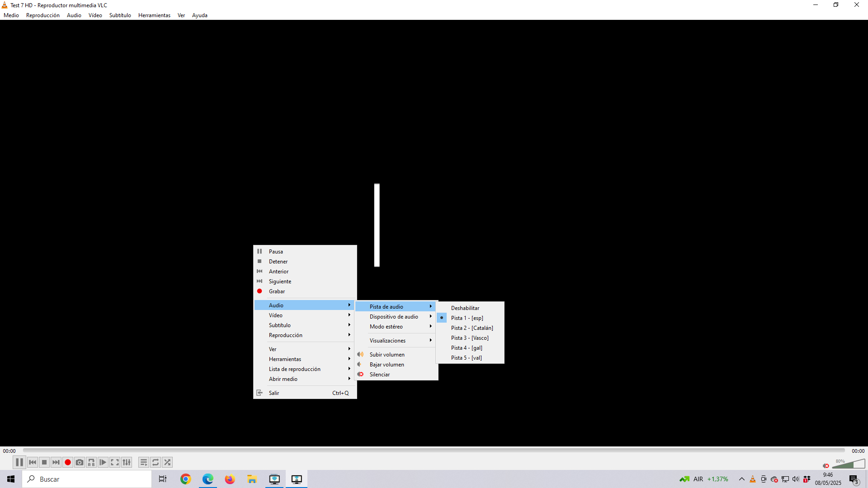Expand the Herramientas submenu in context menu
This screenshot has height=488, width=868.
tap(305, 359)
